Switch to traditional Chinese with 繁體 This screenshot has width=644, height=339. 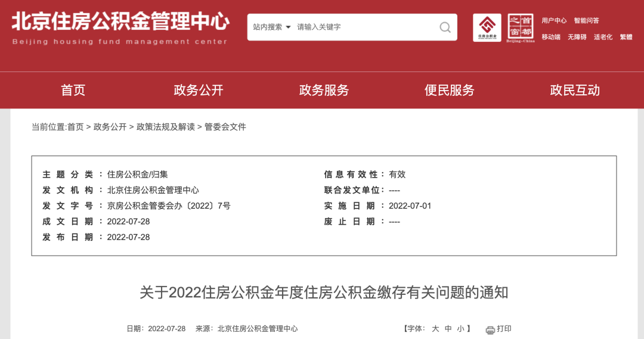pyautogui.click(x=626, y=37)
